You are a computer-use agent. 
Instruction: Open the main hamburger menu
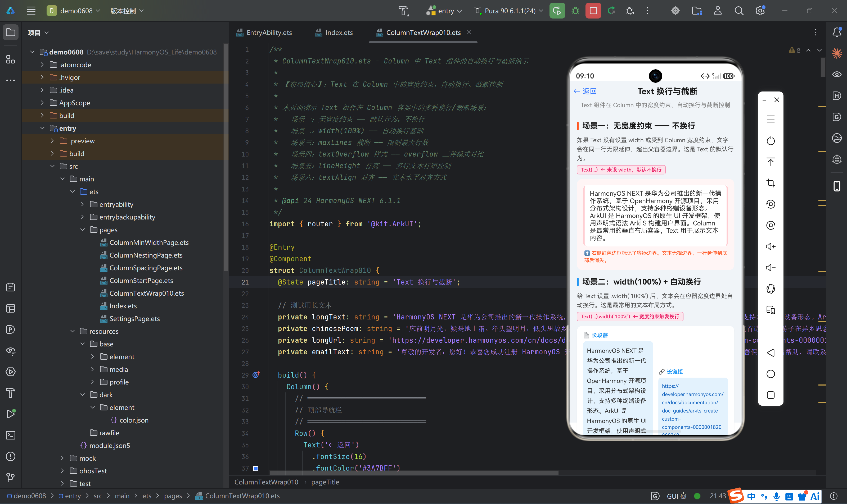[x=31, y=11]
